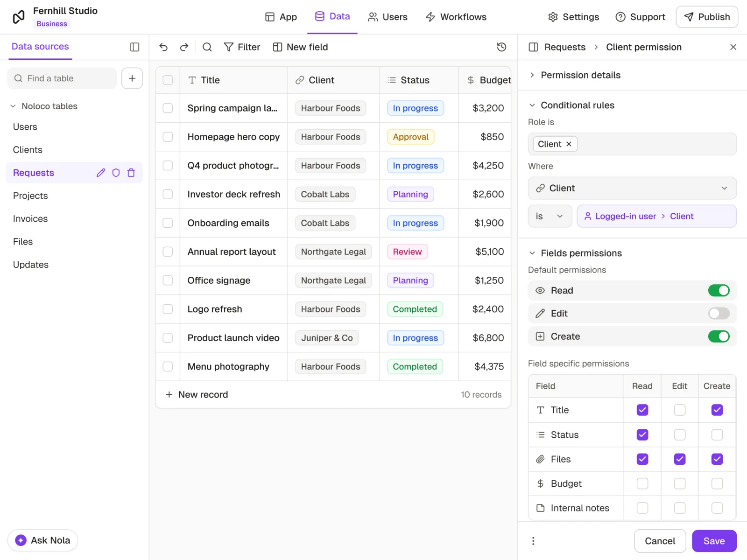Image resolution: width=747 pixels, height=560 pixels.
Task: Open the Users tab
Action: [x=388, y=17]
